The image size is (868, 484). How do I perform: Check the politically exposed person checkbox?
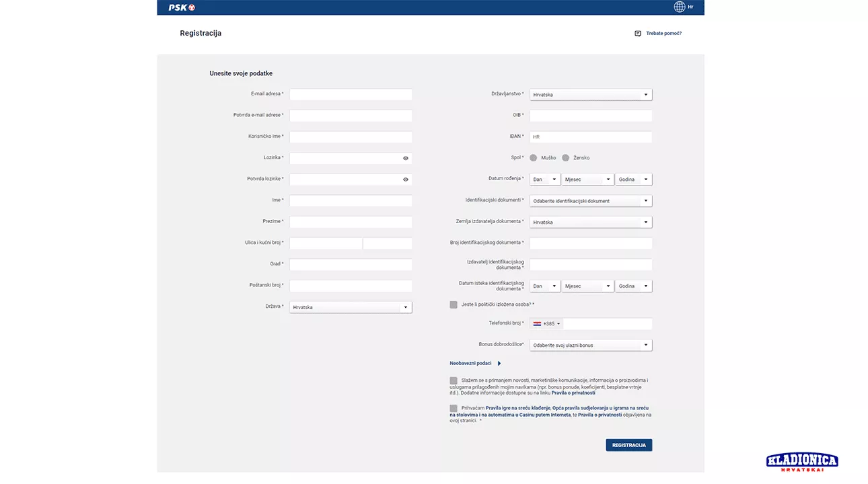click(x=454, y=305)
